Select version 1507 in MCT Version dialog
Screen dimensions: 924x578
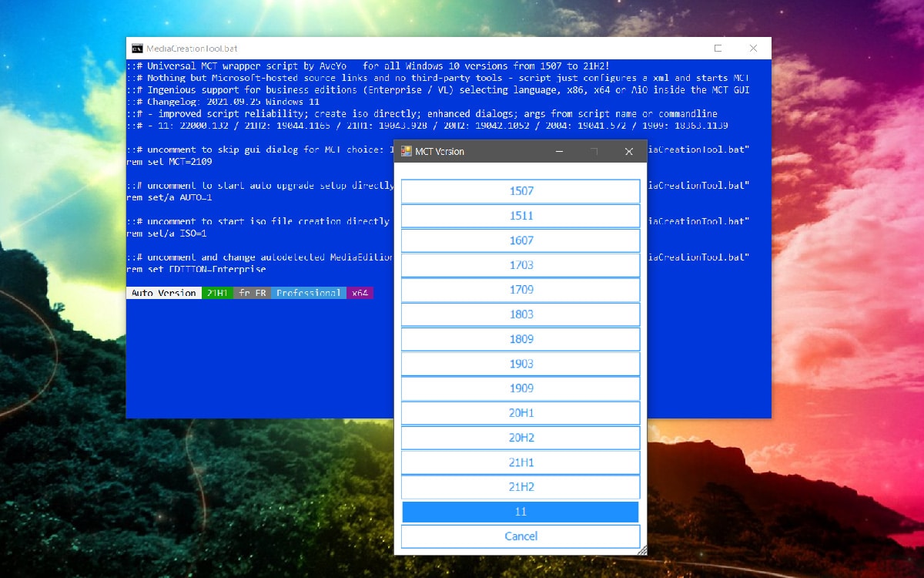[521, 191]
